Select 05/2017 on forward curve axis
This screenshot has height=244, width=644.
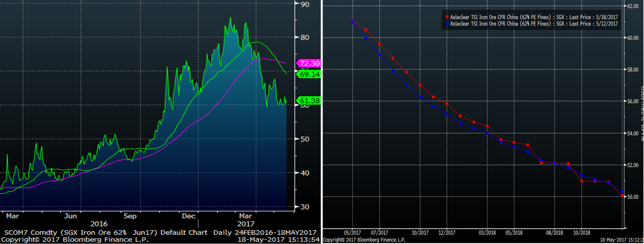(x=351, y=232)
